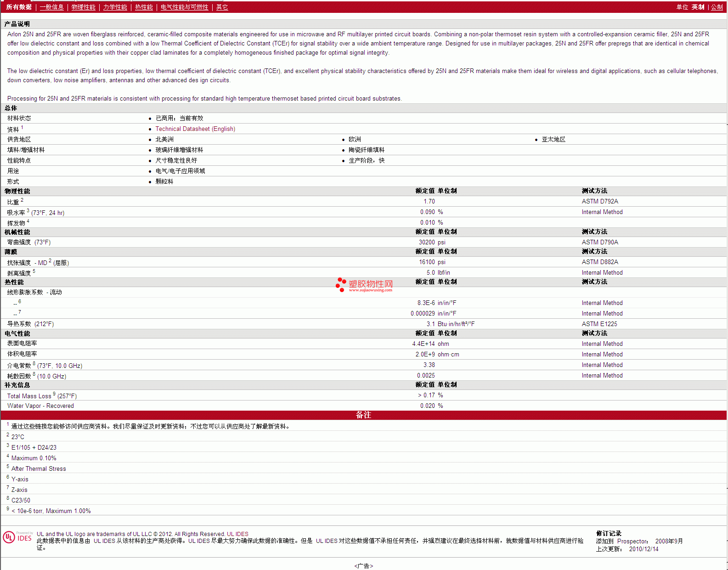The image size is (728, 570).
Task: Open the 其它 tab
Action: [x=222, y=7]
